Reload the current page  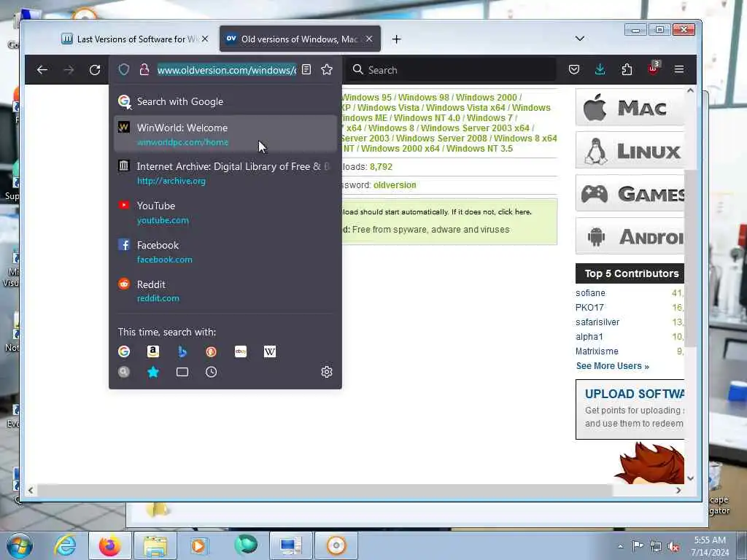point(95,70)
